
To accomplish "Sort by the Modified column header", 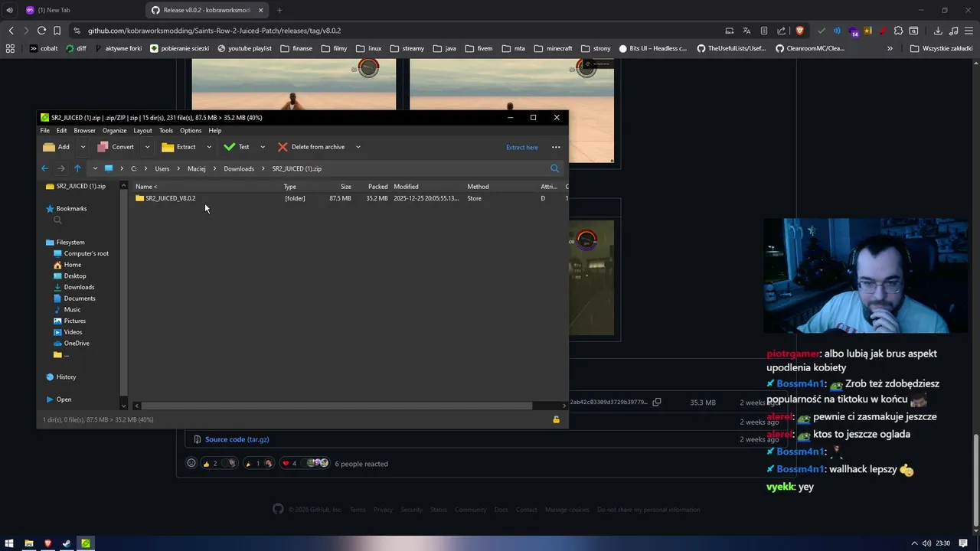I will (406, 187).
